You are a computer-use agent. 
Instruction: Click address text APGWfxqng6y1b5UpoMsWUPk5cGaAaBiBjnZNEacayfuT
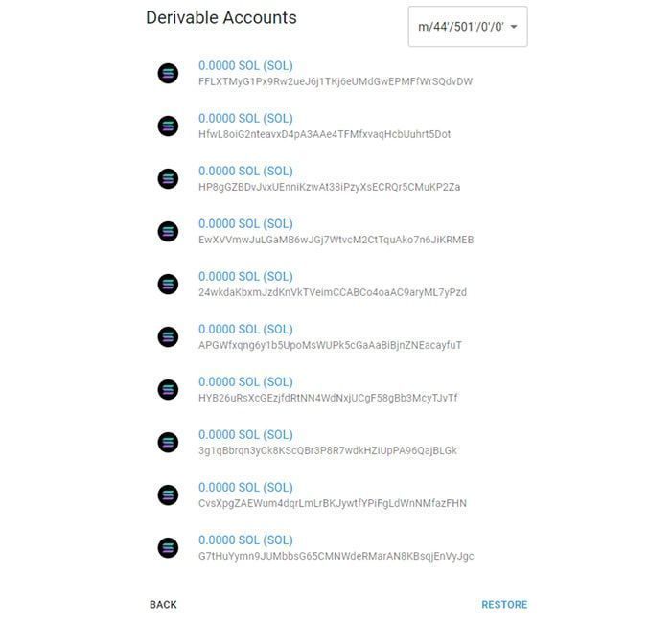coord(330,345)
